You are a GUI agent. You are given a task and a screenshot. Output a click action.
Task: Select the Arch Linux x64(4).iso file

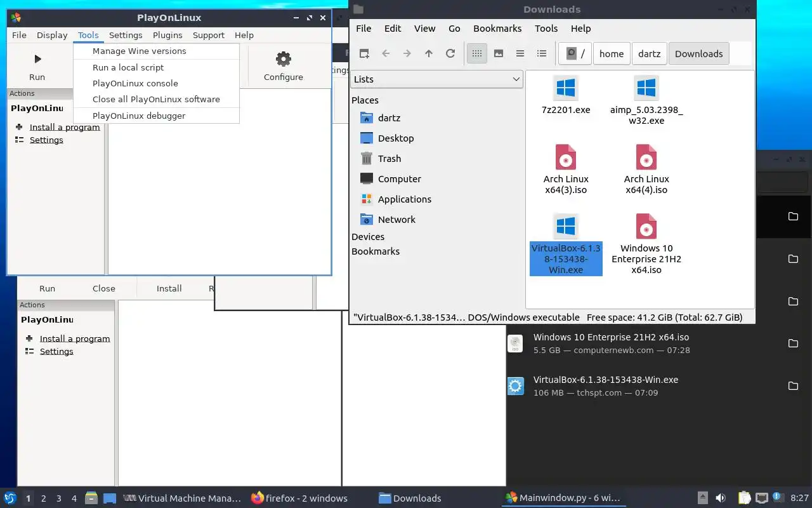(x=646, y=169)
